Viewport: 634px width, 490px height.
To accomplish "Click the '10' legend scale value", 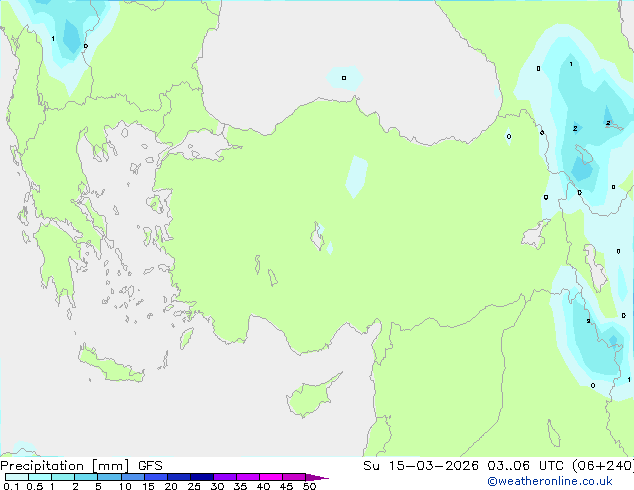I will [125, 486].
